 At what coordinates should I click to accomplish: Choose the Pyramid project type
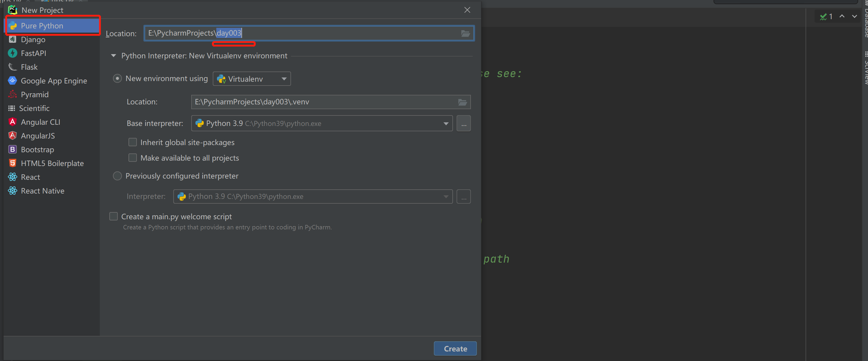(52, 95)
